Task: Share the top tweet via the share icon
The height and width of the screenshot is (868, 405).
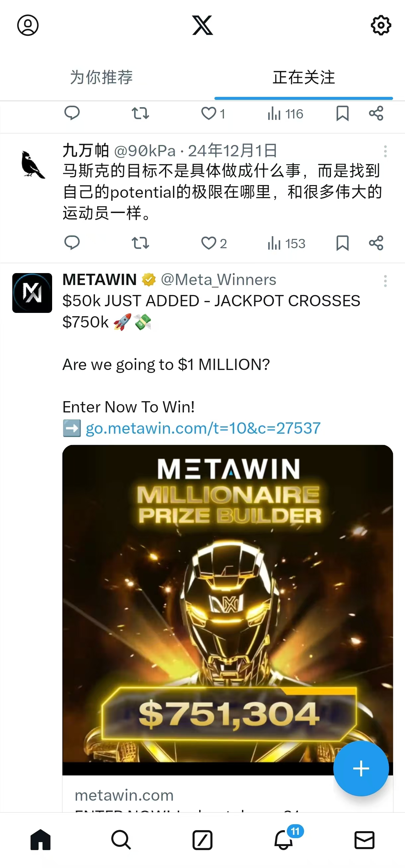Action: [377, 114]
